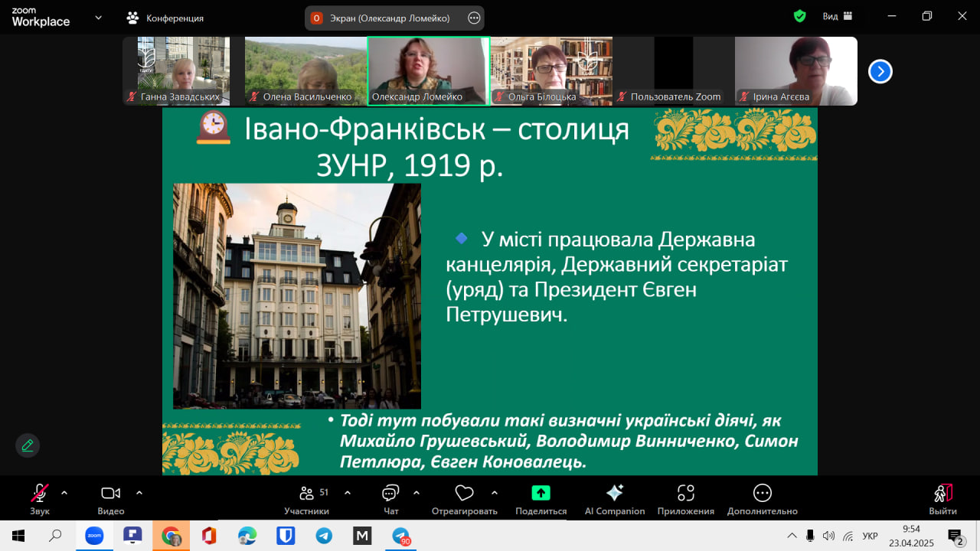Select the Пользователь Zoom video tile
The image size is (980, 551).
pyautogui.click(x=674, y=71)
